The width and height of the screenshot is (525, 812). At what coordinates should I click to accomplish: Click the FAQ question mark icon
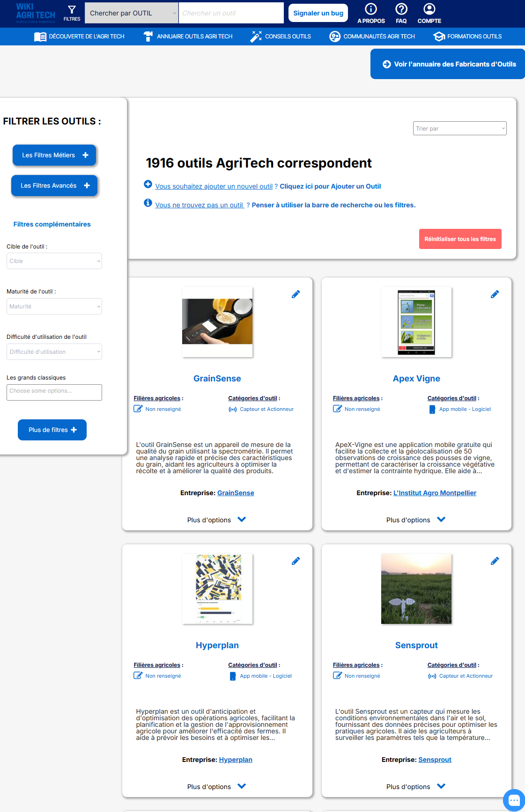401,9
